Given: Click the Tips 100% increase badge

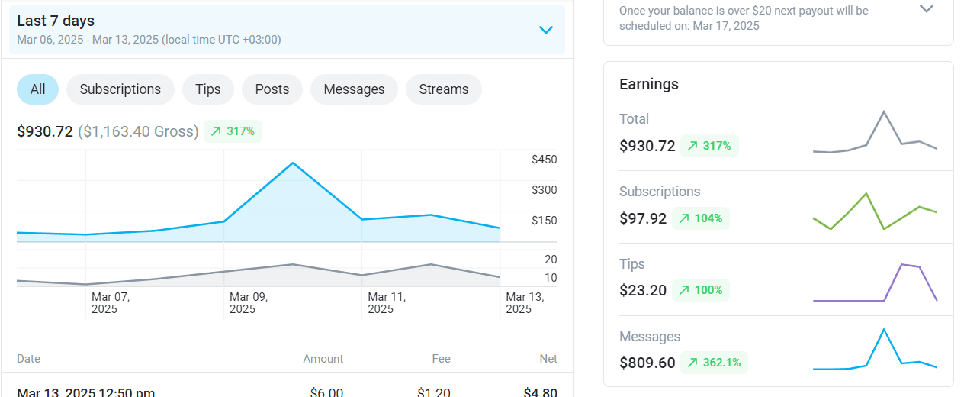Looking at the screenshot, I should coord(700,290).
